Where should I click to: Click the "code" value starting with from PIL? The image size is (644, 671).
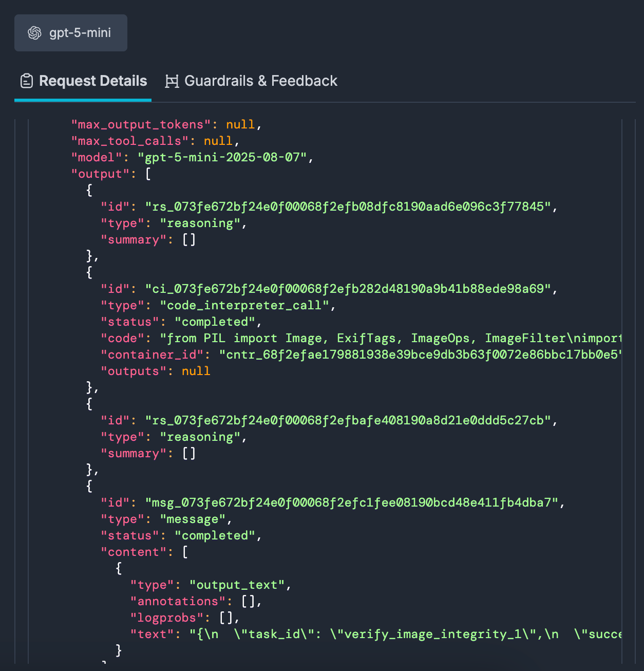click(390, 338)
